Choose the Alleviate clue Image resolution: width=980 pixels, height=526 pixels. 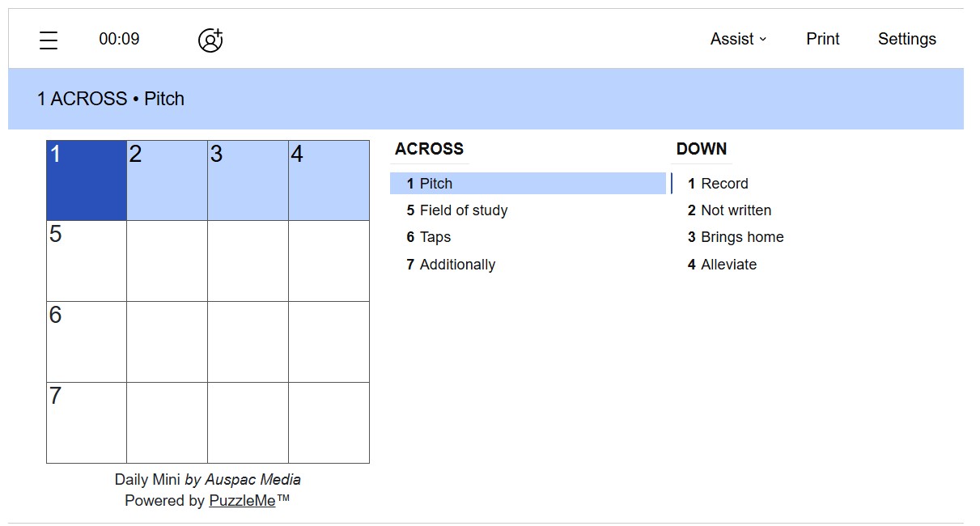pos(728,265)
